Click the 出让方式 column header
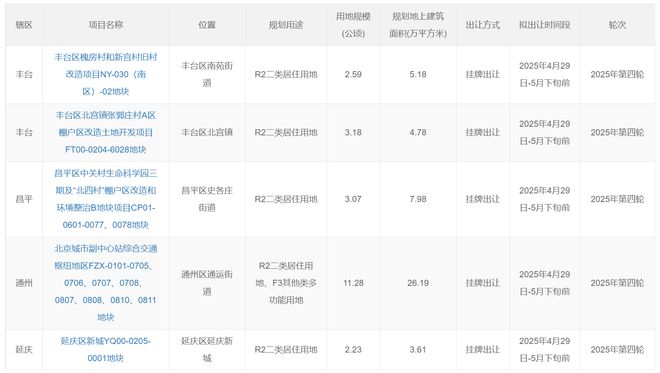 pos(483,25)
